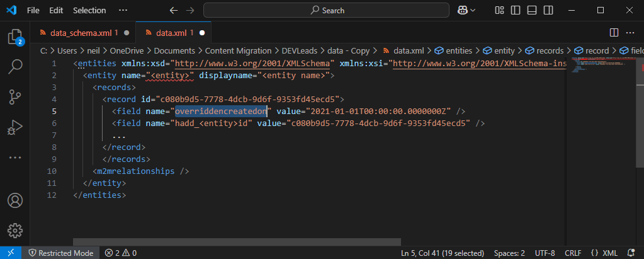Screen dimensions: 644x259
Task: Click the command center Search box
Action: [329, 10]
